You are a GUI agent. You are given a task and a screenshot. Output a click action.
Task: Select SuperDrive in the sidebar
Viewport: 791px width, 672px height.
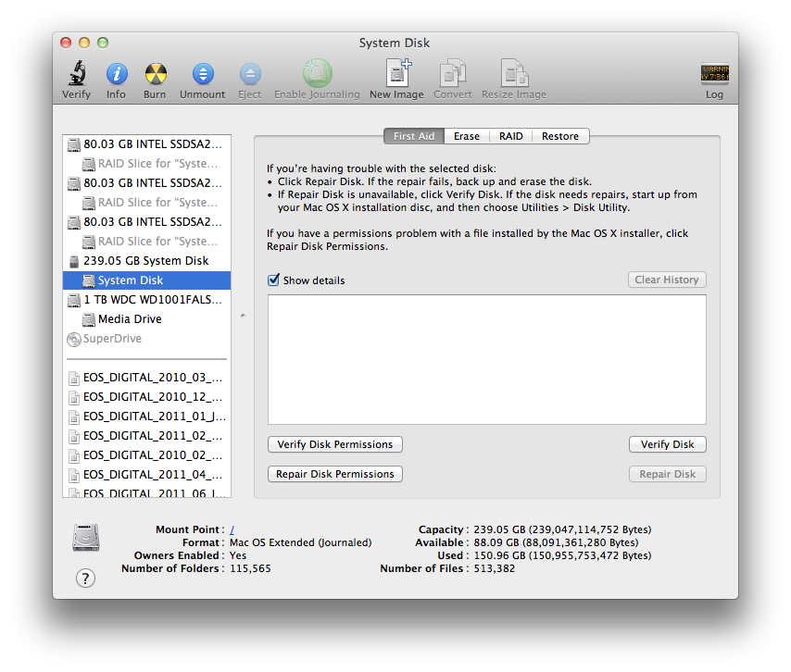146,339
